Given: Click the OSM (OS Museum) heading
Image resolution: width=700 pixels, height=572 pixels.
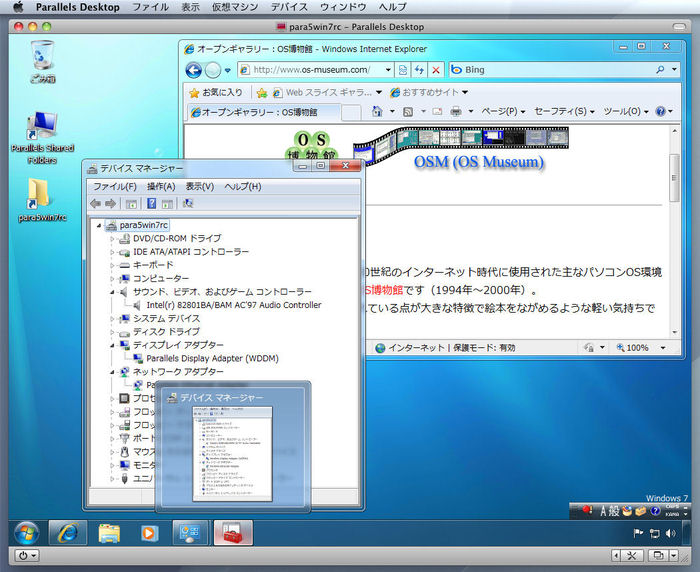Looking at the screenshot, I should 479,162.
